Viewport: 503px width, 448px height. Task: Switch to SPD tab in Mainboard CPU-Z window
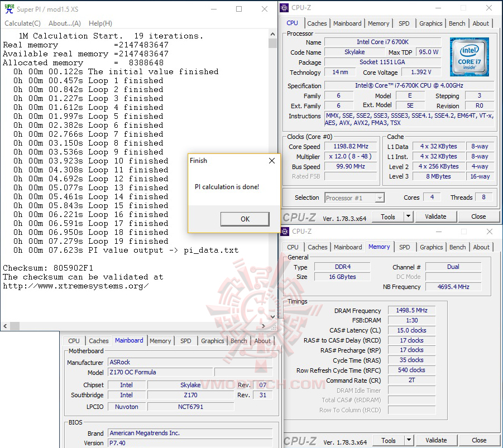185,341
